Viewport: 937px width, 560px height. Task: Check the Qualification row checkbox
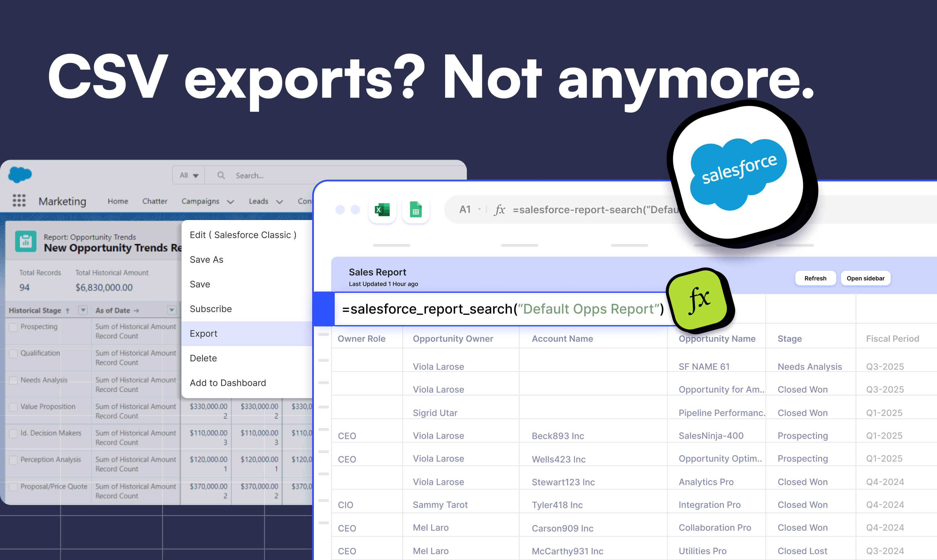click(x=13, y=354)
